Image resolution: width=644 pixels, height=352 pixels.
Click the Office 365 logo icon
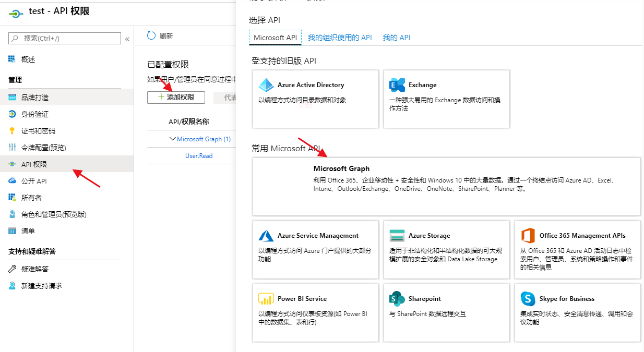[x=528, y=236]
